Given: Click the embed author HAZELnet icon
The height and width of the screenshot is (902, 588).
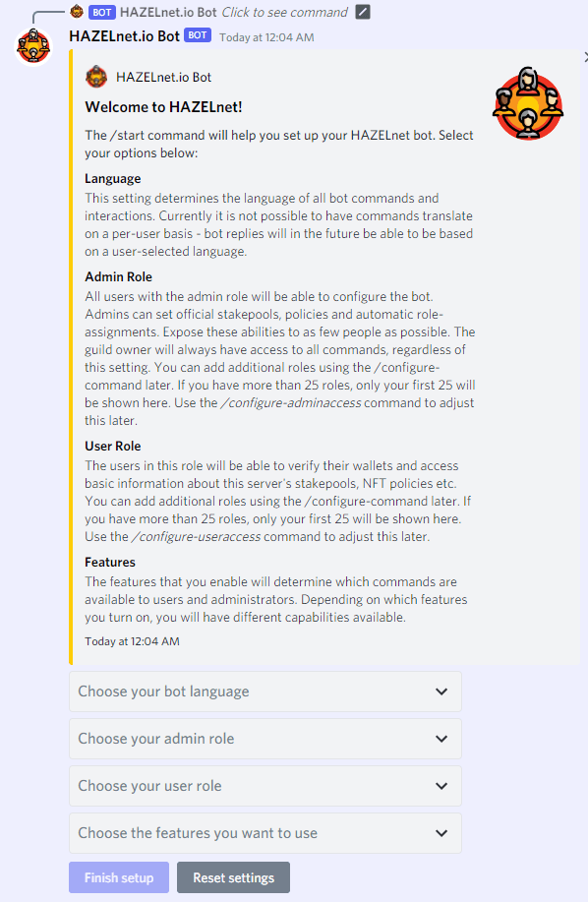Looking at the screenshot, I should [x=96, y=77].
